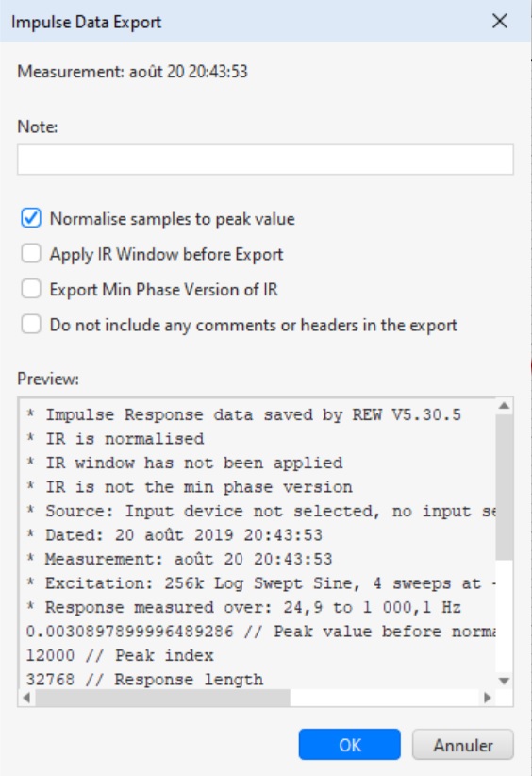The height and width of the screenshot is (776, 532).
Task: Click the preview vertical scrollbar thumb
Action: (x=505, y=487)
